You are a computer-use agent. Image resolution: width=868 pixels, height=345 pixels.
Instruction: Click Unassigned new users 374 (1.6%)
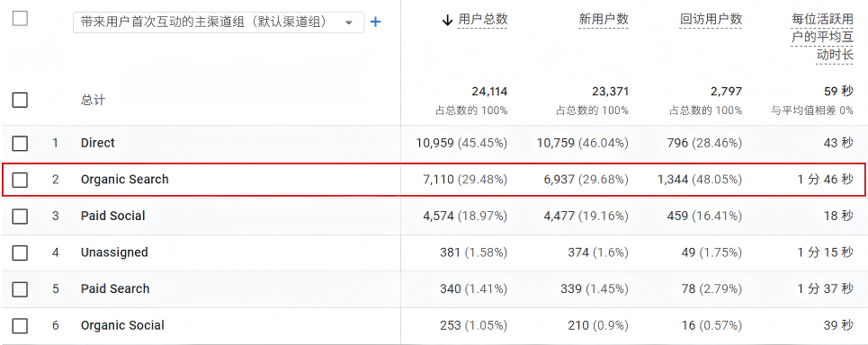click(598, 252)
